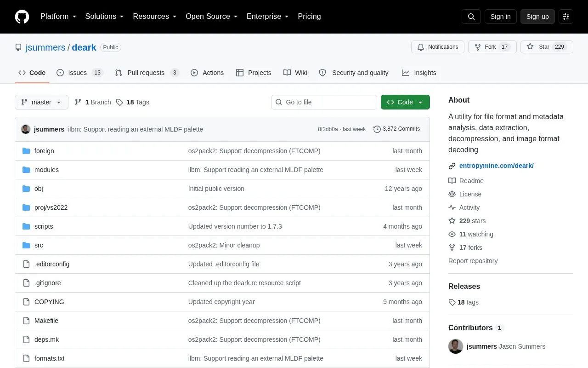
Task: Click the scripts folder icon
Action: (26, 226)
